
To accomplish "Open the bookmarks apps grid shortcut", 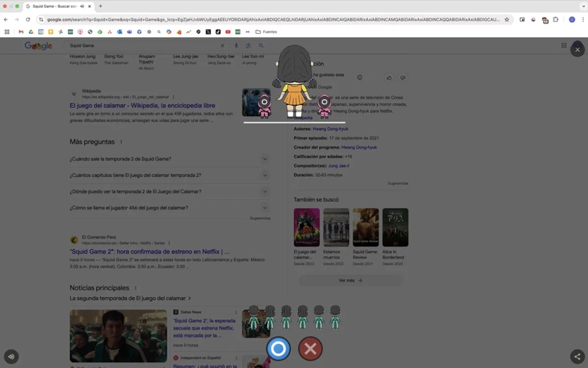I will coord(7,32).
